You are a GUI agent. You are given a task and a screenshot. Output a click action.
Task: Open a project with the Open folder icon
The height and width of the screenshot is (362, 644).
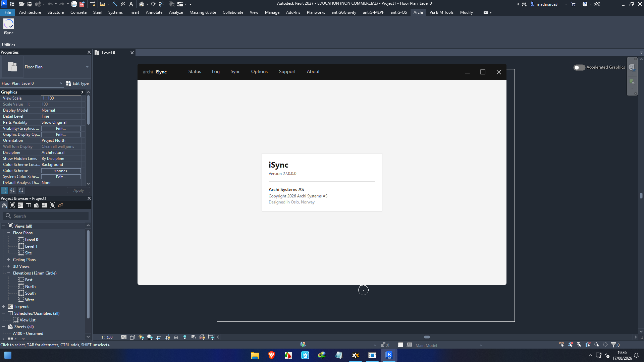(21, 4)
